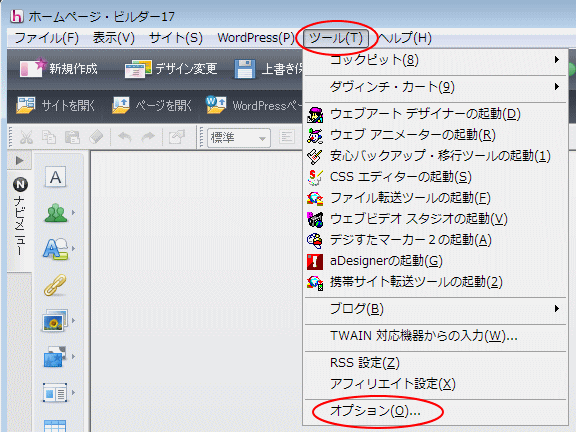Click the properties icon after redo
This screenshot has width=576, height=432.
point(177,137)
